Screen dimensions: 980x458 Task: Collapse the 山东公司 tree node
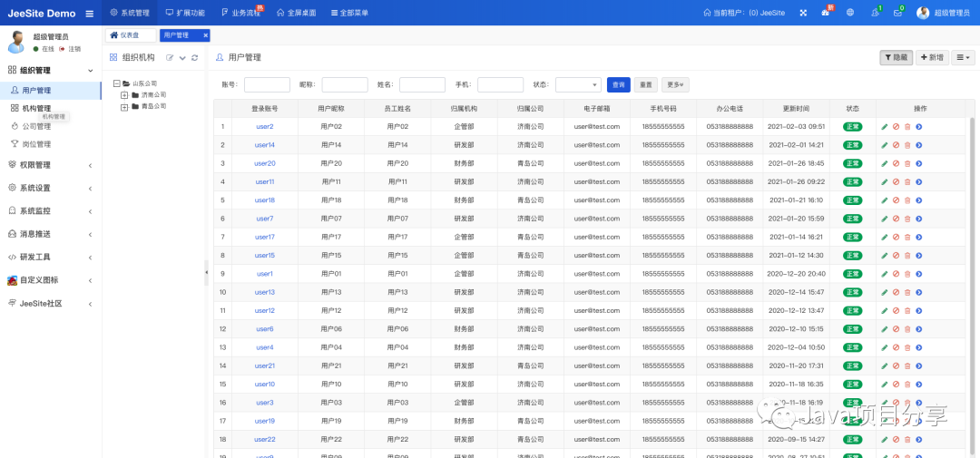(116, 83)
